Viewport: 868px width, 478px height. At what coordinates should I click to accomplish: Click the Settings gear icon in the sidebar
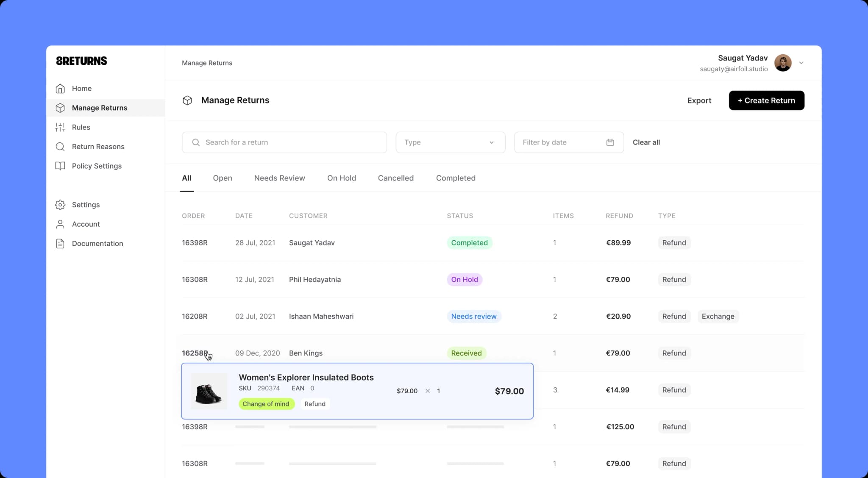tap(60, 205)
